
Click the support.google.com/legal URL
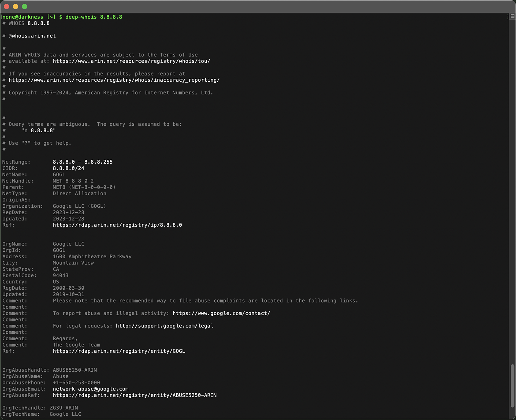164,326
